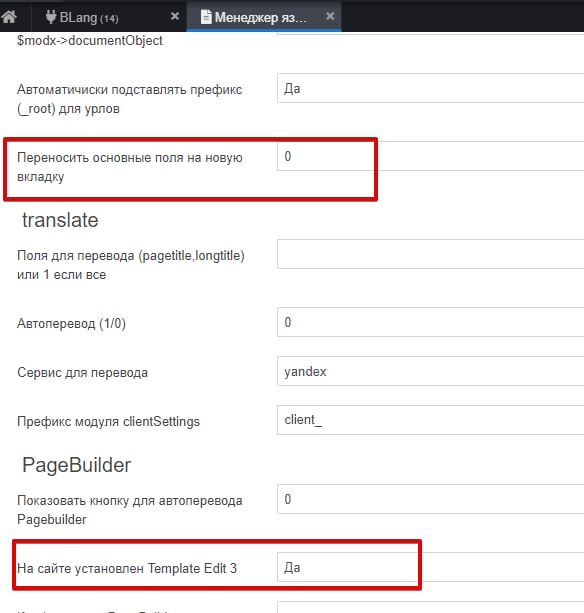The width and height of the screenshot is (584, 613).
Task: Click the Сервис для перевода field with yandex
Action: click(x=430, y=371)
